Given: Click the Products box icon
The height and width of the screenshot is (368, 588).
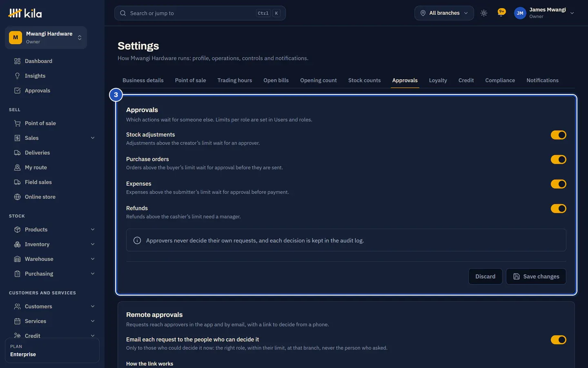Looking at the screenshot, I should click(17, 230).
